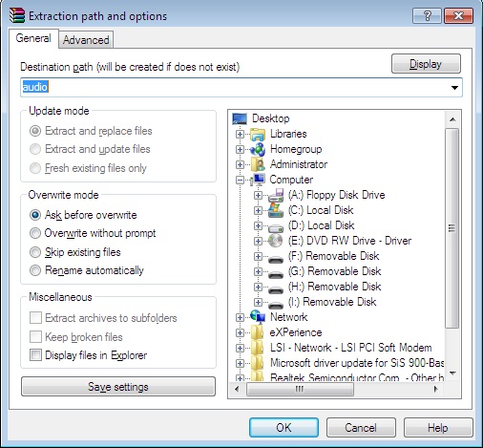Switch to the Advanced tab

point(86,40)
